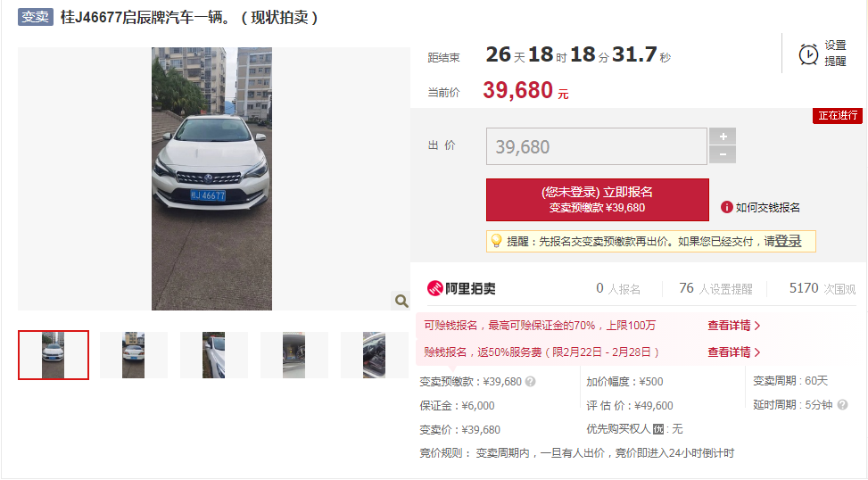Open 查看详情 for 最高可赊保证金的70%
This screenshot has height=480, width=868.
733,326
